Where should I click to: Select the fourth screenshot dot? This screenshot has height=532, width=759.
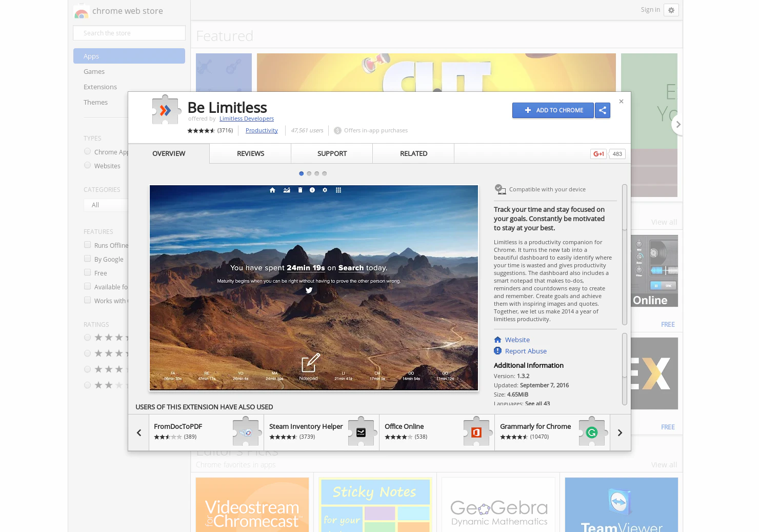[324, 173]
